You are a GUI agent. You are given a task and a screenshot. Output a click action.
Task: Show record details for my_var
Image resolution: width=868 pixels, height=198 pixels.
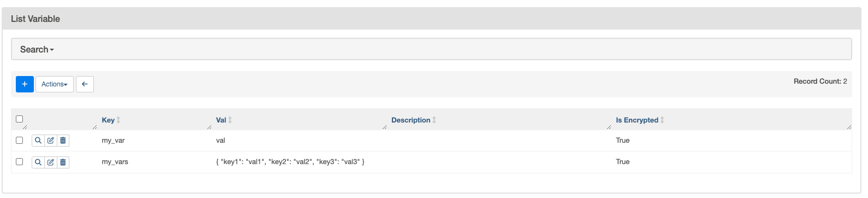(x=38, y=141)
